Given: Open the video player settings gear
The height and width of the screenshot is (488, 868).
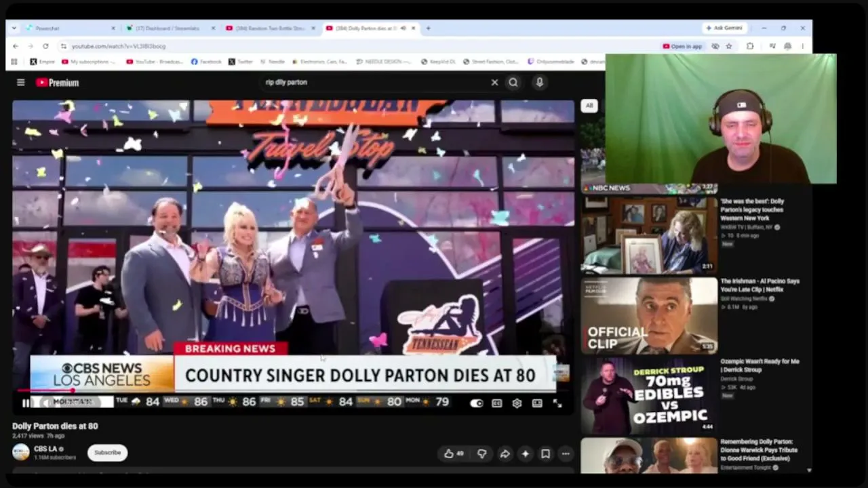Looking at the screenshot, I should point(517,403).
